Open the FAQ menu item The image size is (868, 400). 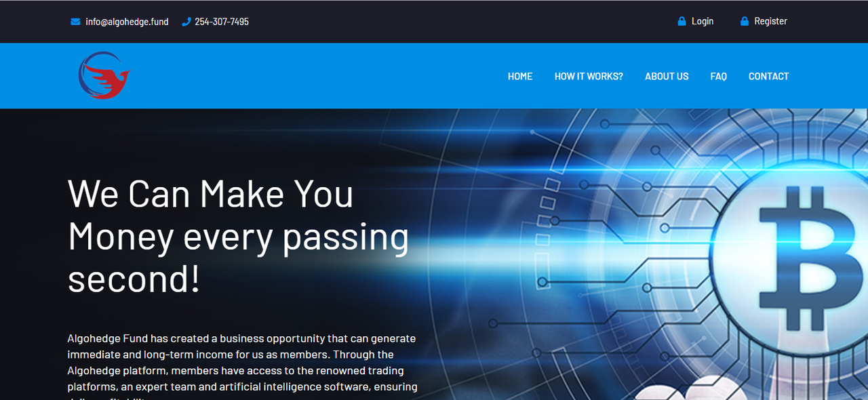[719, 76]
